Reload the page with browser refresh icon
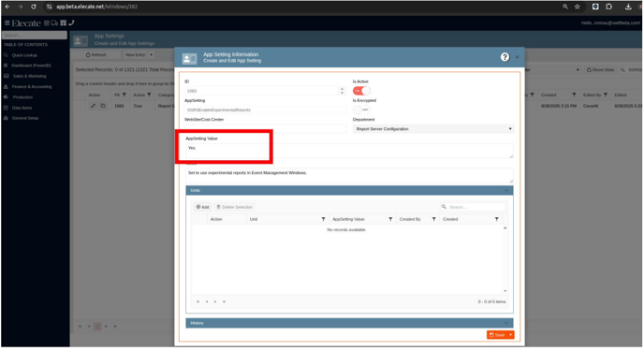This screenshot has width=644, height=351. coord(34,7)
